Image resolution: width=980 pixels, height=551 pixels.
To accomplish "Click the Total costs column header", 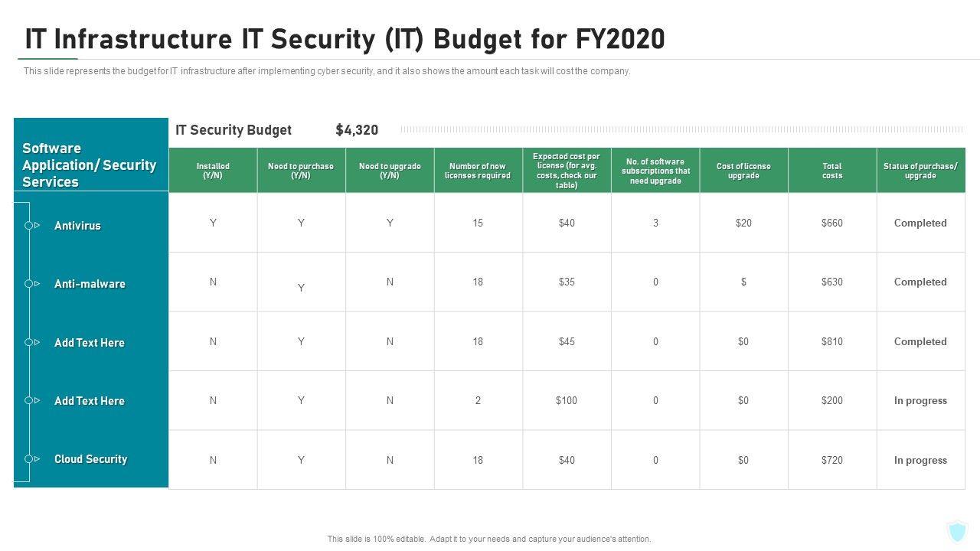I will tap(832, 171).
